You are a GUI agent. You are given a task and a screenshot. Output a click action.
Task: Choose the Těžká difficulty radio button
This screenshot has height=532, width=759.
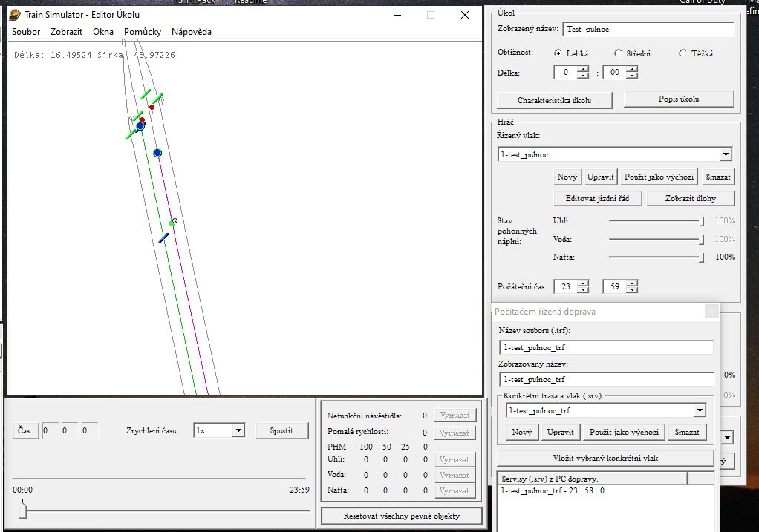683,53
